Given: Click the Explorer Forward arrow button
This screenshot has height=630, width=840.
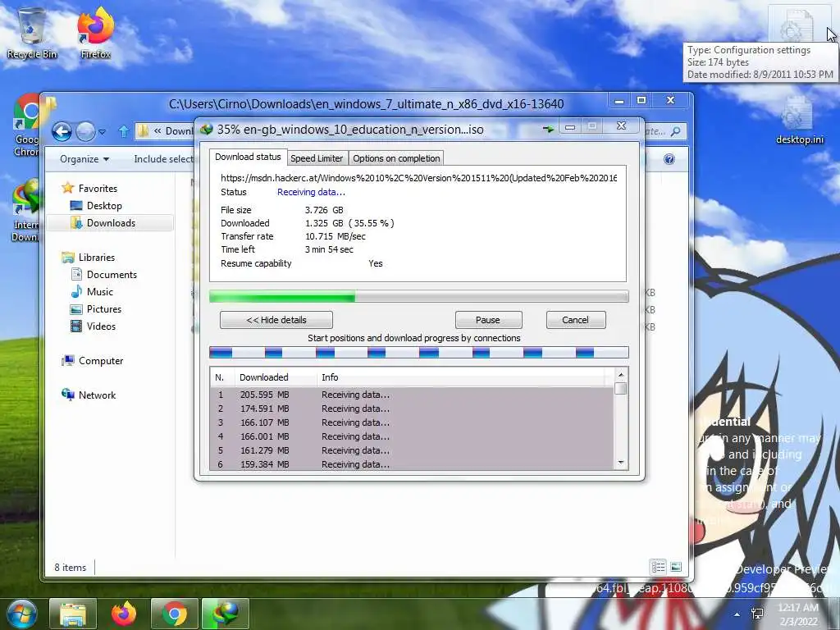Looking at the screenshot, I should [85, 131].
